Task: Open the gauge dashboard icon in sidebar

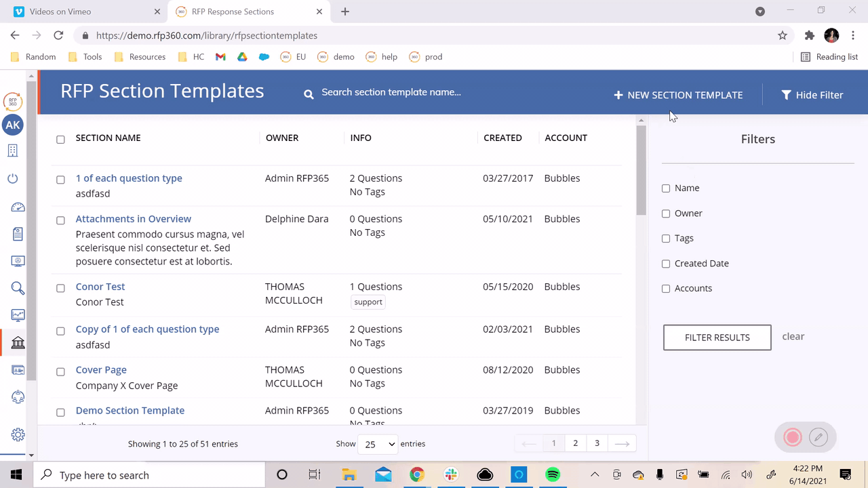Action: point(18,207)
